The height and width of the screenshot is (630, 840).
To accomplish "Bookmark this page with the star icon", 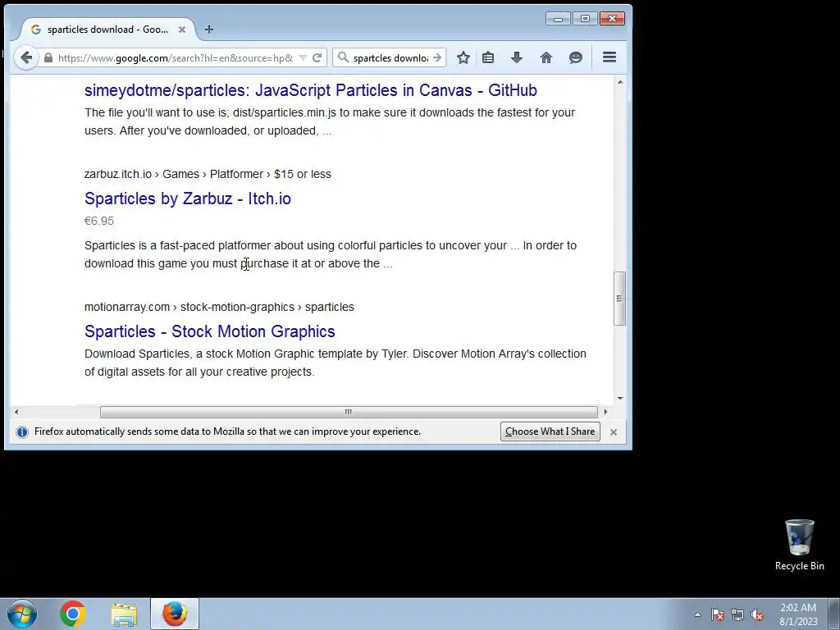I will click(463, 57).
